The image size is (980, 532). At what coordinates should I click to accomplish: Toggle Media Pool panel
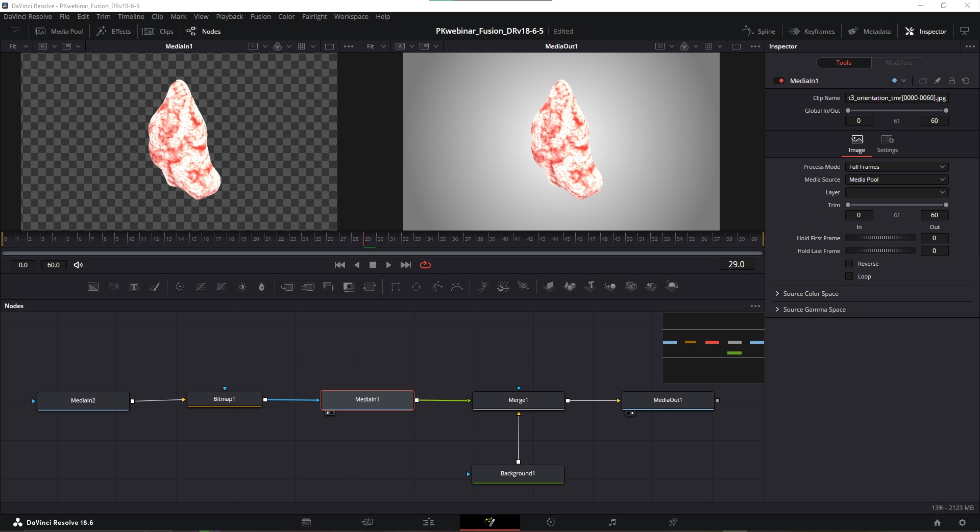pyautogui.click(x=59, y=31)
